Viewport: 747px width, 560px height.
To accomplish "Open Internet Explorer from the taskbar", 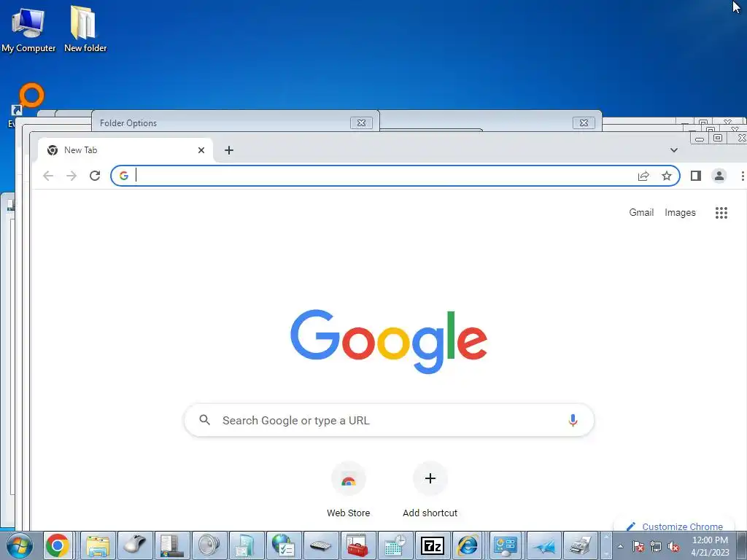I will (x=469, y=545).
